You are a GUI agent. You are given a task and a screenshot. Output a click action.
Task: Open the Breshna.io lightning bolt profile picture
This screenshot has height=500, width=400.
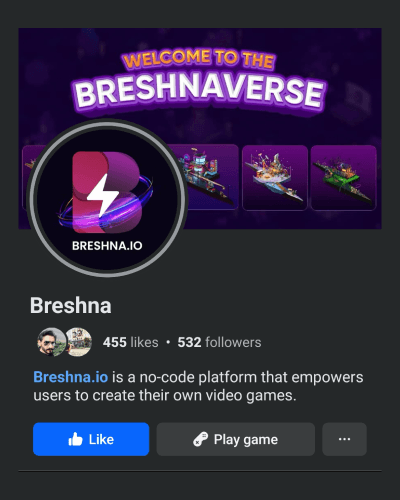click(107, 199)
